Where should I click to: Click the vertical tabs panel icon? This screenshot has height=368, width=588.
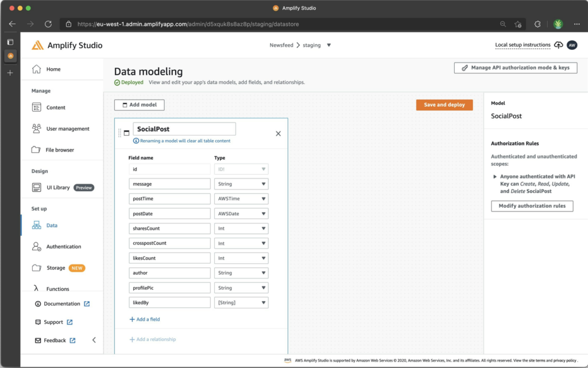click(10, 42)
